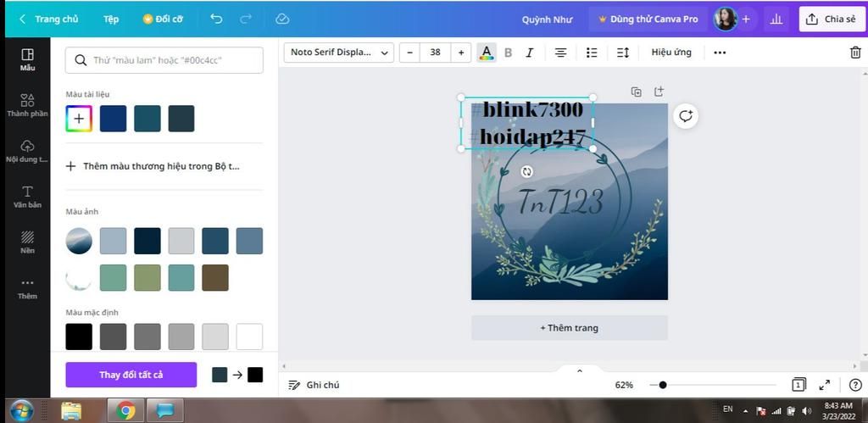Click the rotate handle under the text
The width and height of the screenshot is (868, 423).
527,171
